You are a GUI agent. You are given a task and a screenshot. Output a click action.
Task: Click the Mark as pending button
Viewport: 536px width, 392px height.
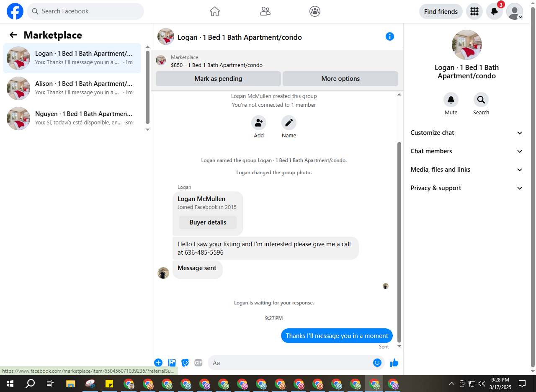[x=218, y=79]
